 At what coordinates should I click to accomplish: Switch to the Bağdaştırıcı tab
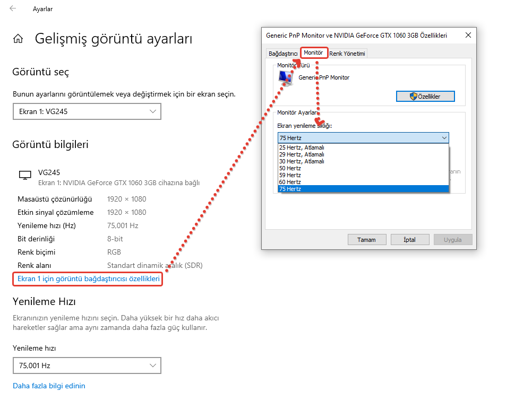tap(283, 54)
